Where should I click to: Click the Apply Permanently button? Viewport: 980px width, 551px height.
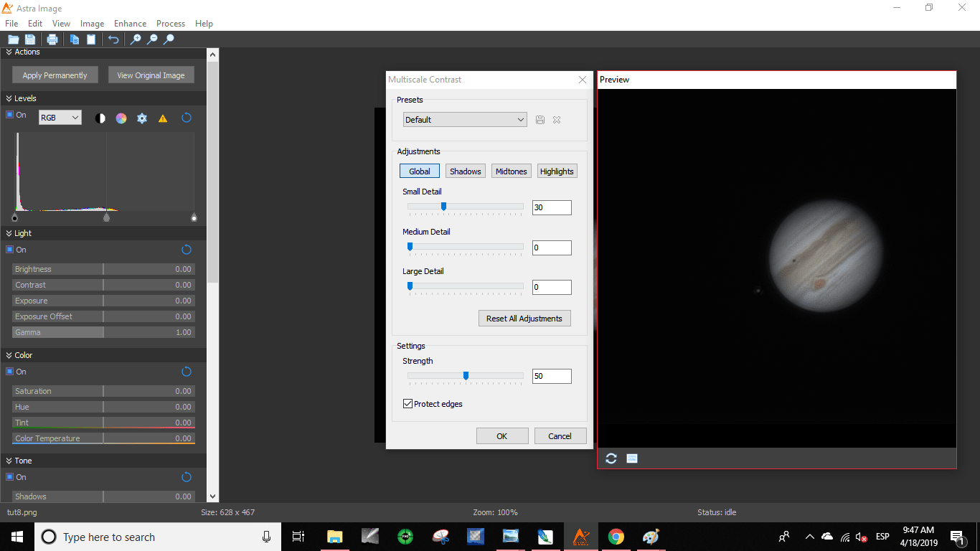[55, 75]
